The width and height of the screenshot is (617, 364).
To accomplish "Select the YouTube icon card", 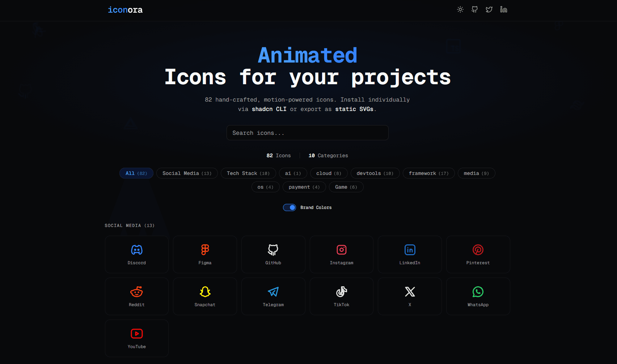I will click(137, 338).
